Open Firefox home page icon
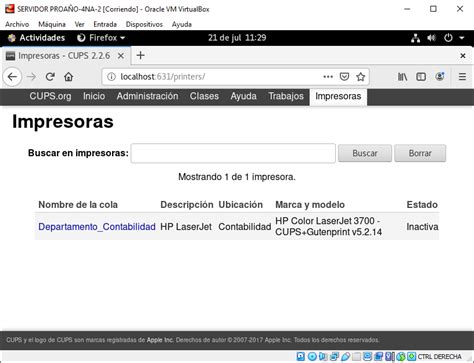This screenshot has height=363, width=474. pos(69,77)
